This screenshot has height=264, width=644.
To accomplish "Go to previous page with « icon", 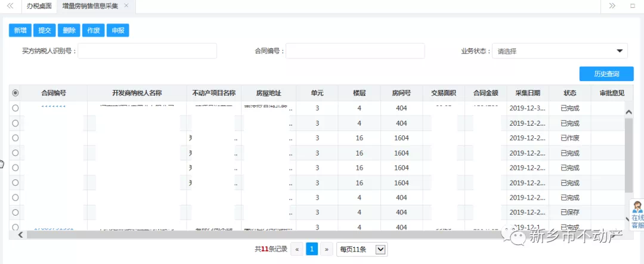I will pyautogui.click(x=296, y=249).
